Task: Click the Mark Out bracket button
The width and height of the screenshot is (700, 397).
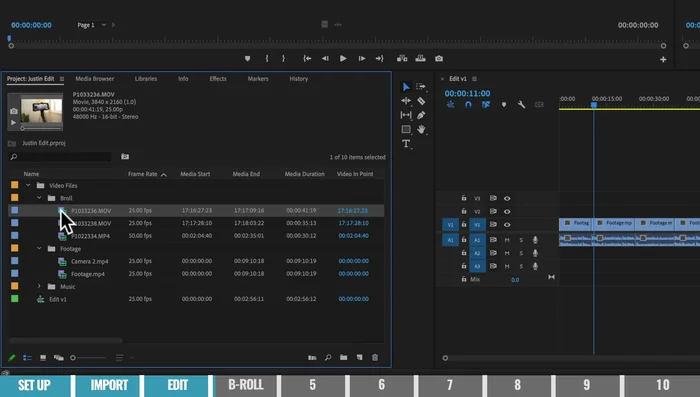Action: point(283,59)
